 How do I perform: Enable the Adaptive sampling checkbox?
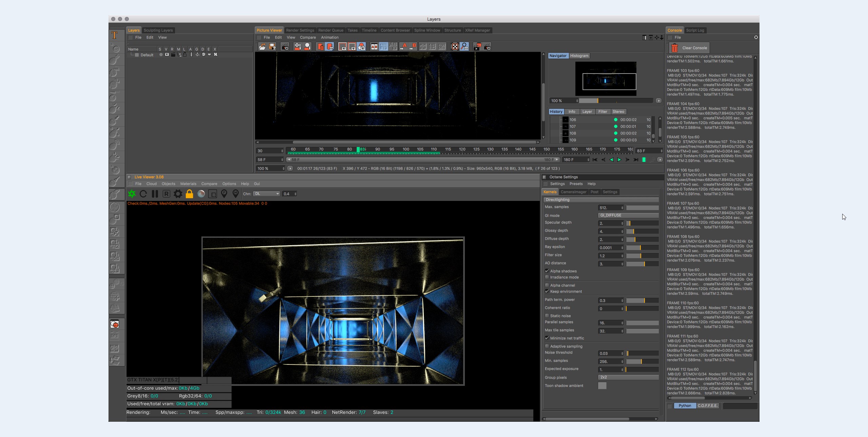[547, 346]
